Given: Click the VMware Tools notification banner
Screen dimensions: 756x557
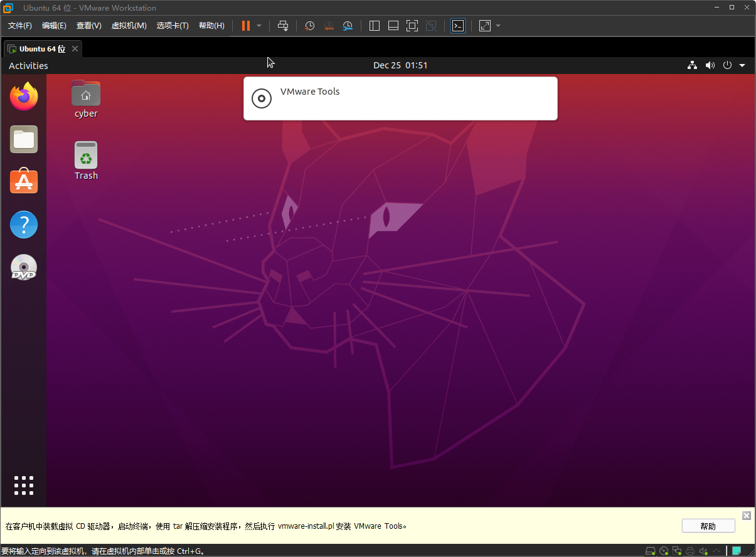Looking at the screenshot, I should [x=400, y=98].
